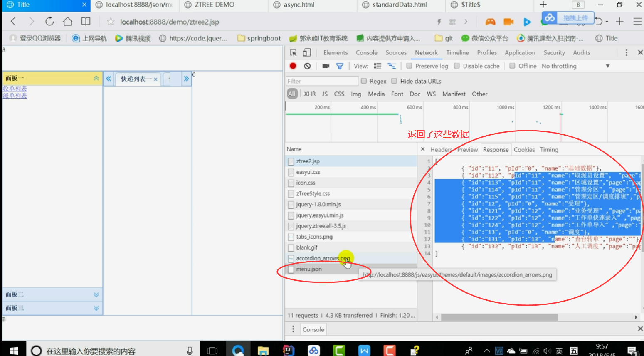Open the Application panel
The width and height of the screenshot is (644, 356).
point(520,53)
